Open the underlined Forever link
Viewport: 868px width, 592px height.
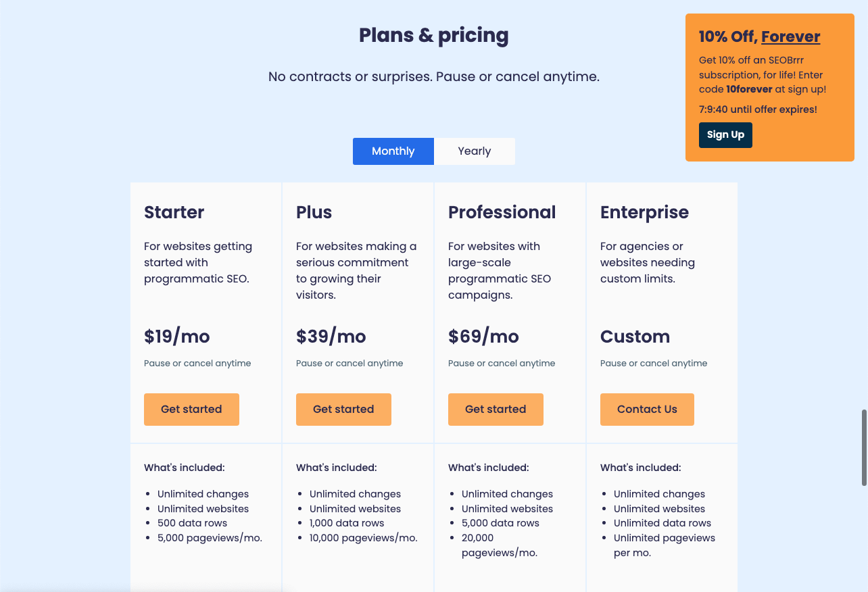pyautogui.click(x=790, y=36)
